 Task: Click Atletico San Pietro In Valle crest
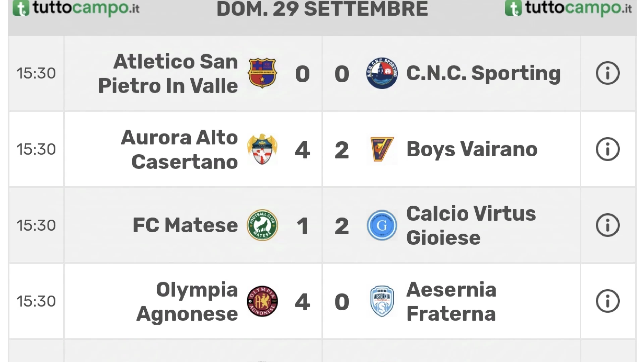[x=262, y=73]
